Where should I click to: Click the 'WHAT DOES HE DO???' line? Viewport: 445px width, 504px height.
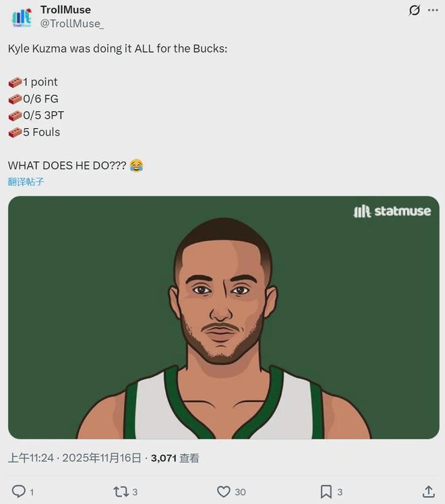point(67,165)
